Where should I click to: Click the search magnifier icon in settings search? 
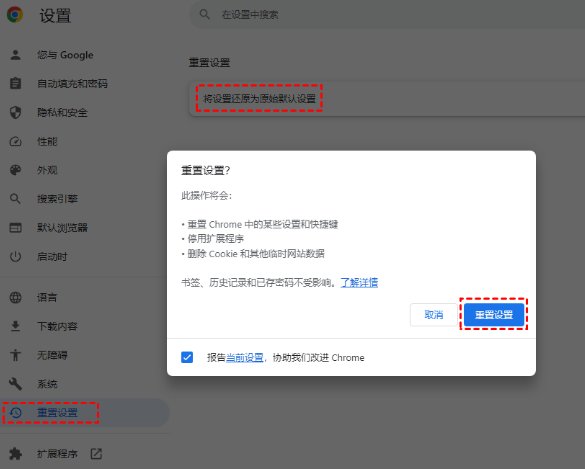pos(204,15)
